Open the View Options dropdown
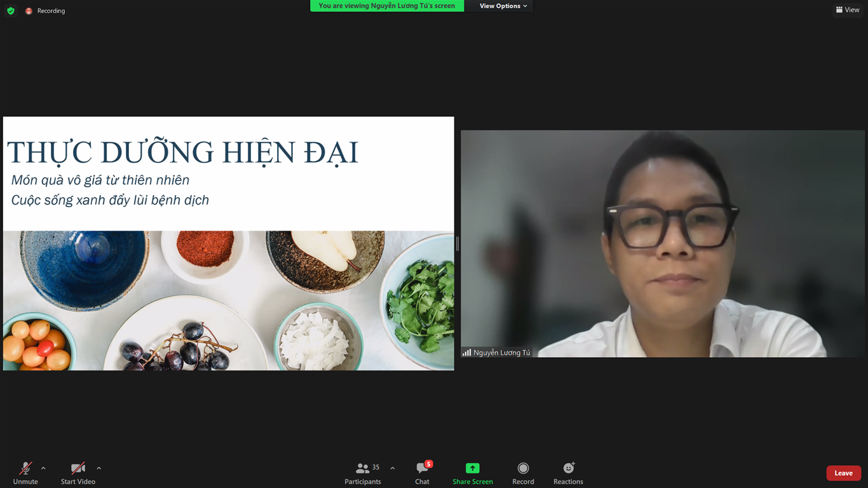 (503, 6)
